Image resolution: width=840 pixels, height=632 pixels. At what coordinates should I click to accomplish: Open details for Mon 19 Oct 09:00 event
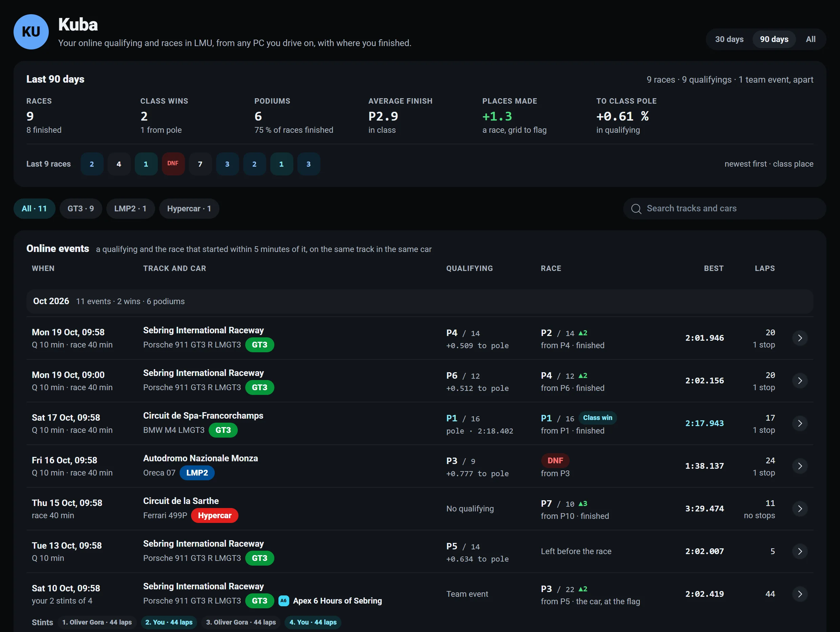tap(800, 381)
